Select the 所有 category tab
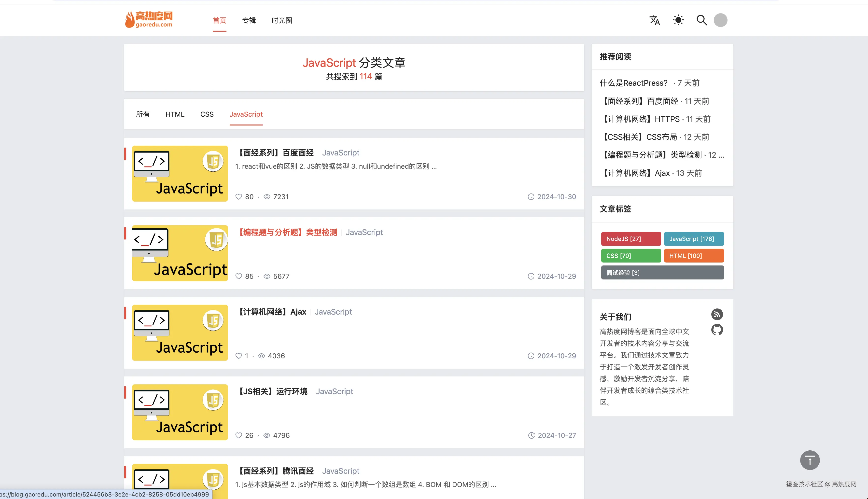 pos(142,114)
